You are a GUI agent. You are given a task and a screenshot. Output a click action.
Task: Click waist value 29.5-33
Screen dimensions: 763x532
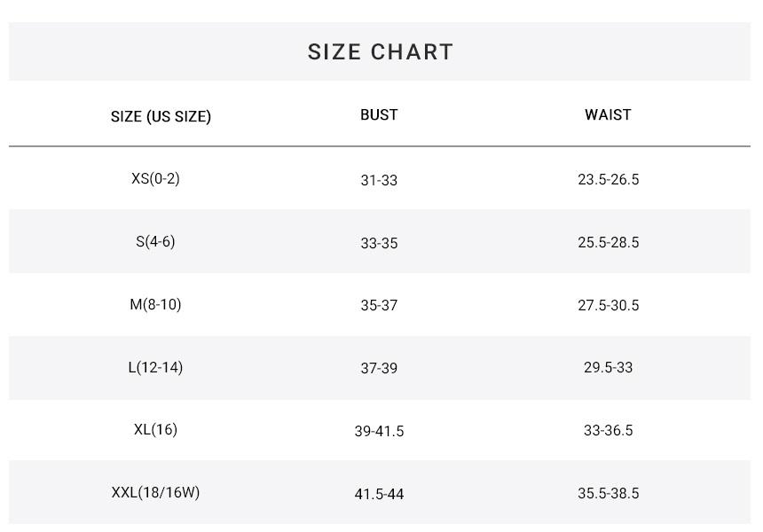coord(608,368)
